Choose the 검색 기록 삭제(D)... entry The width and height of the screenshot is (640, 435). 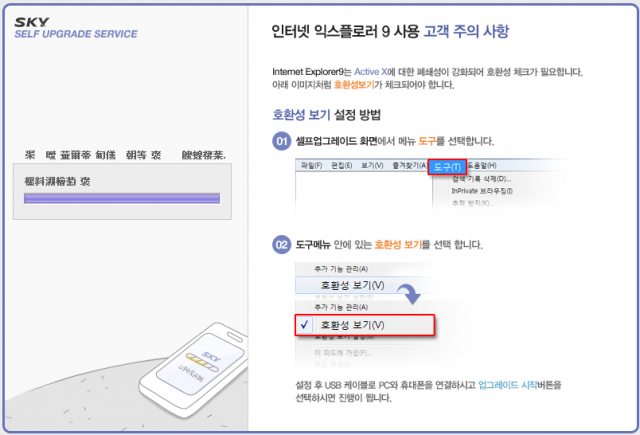point(482,179)
